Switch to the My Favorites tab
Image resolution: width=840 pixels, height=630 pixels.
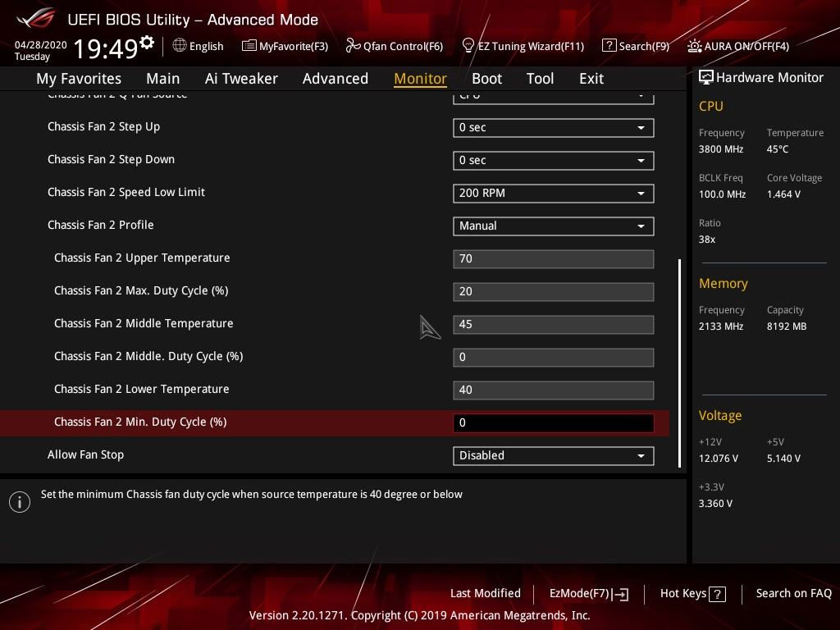click(x=79, y=79)
